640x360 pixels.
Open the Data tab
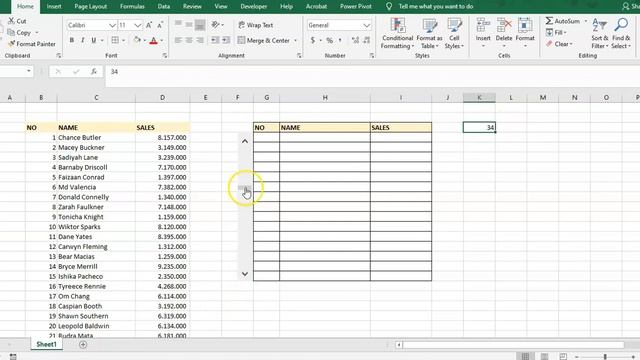(x=164, y=7)
